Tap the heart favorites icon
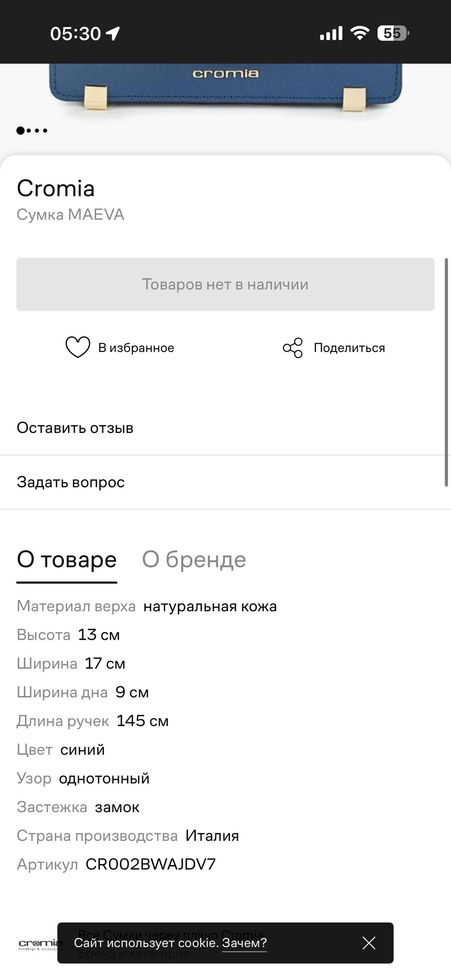The image size is (451, 980). point(78,347)
